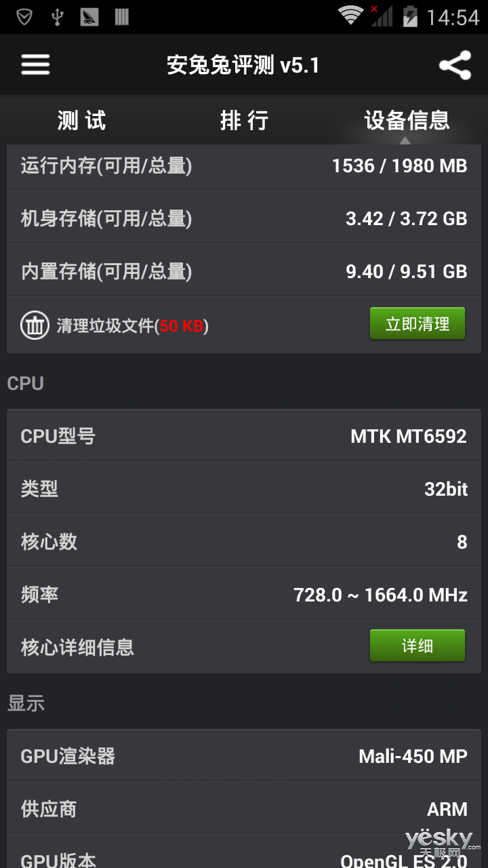This screenshot has height=868, width=488.
Task: Tap the 安兔兔评测 v5.1 title
Action: pos(243,65)
